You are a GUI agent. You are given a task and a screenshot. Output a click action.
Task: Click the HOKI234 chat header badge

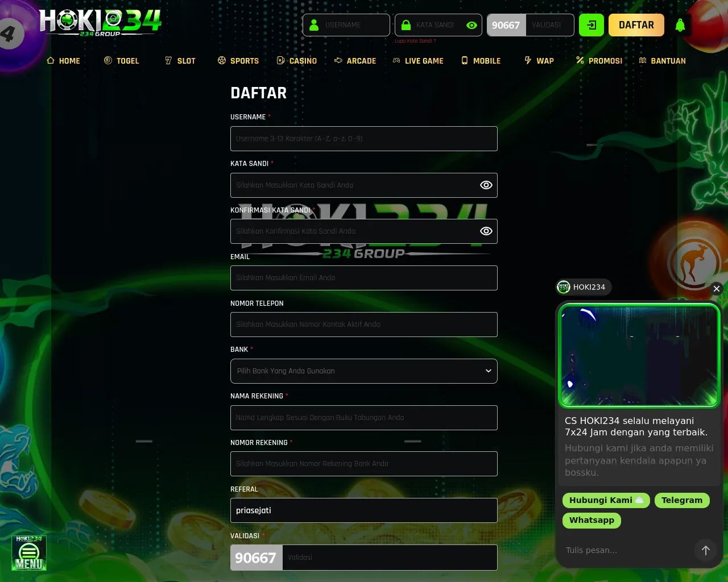(584, 287)
